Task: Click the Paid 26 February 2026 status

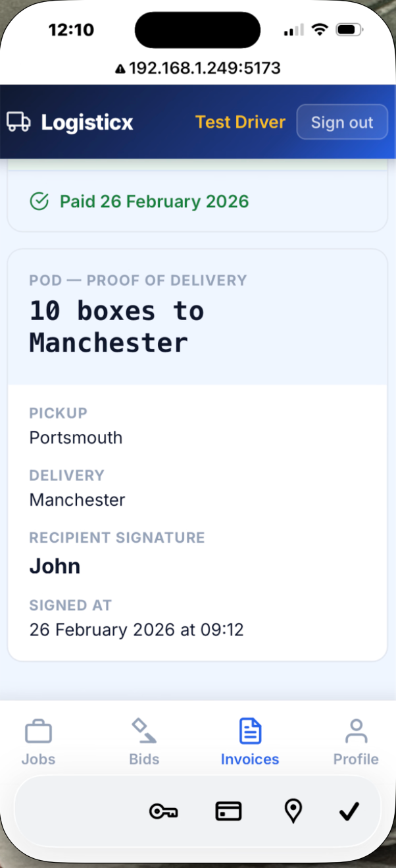Action: 154,201
